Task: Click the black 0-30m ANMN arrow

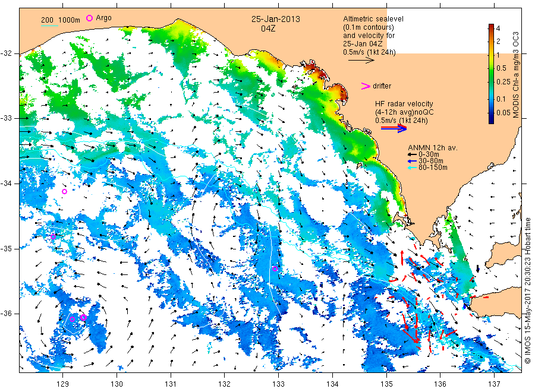Action: pyautogui.click(x=413, y=154)
